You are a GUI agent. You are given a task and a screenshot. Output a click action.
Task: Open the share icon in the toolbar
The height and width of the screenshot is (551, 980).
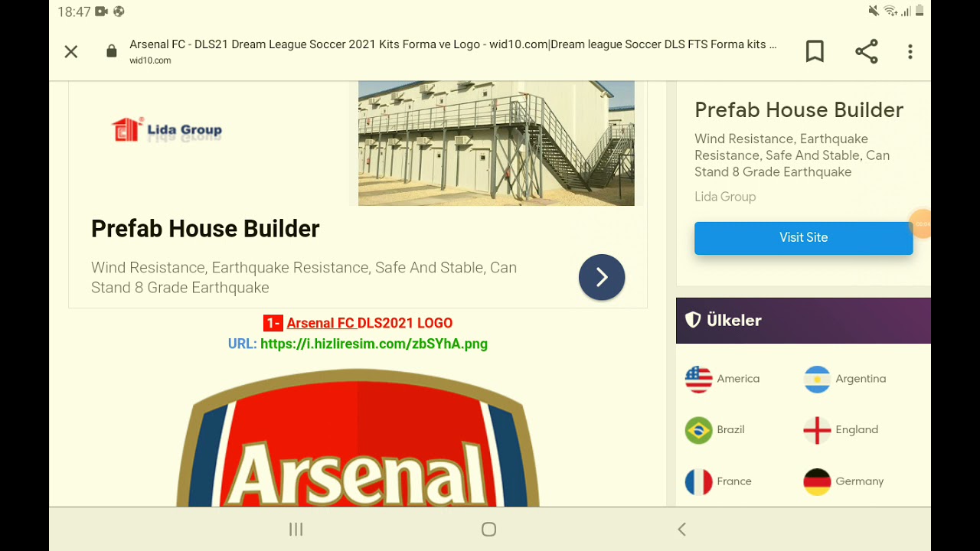pos(866,51)
